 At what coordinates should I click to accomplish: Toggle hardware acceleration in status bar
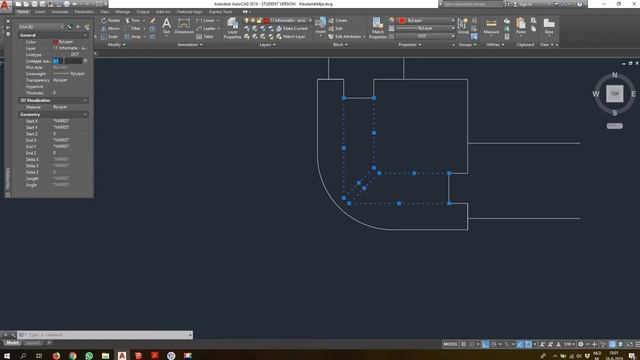pyautogui.click(x=612, y=344)
